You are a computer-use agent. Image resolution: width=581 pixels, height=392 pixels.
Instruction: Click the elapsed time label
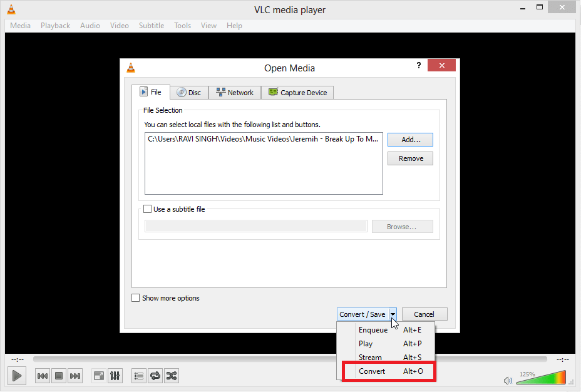(18, 359)
